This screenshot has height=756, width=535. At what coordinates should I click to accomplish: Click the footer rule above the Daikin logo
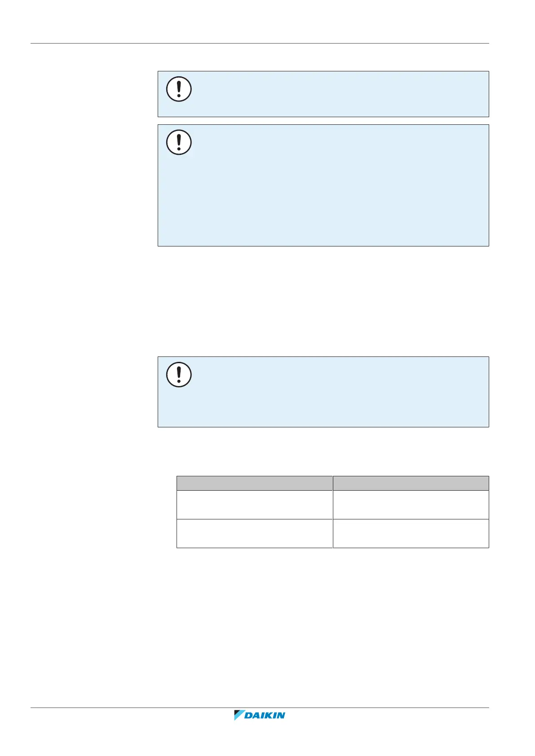[x=259, y=708]
